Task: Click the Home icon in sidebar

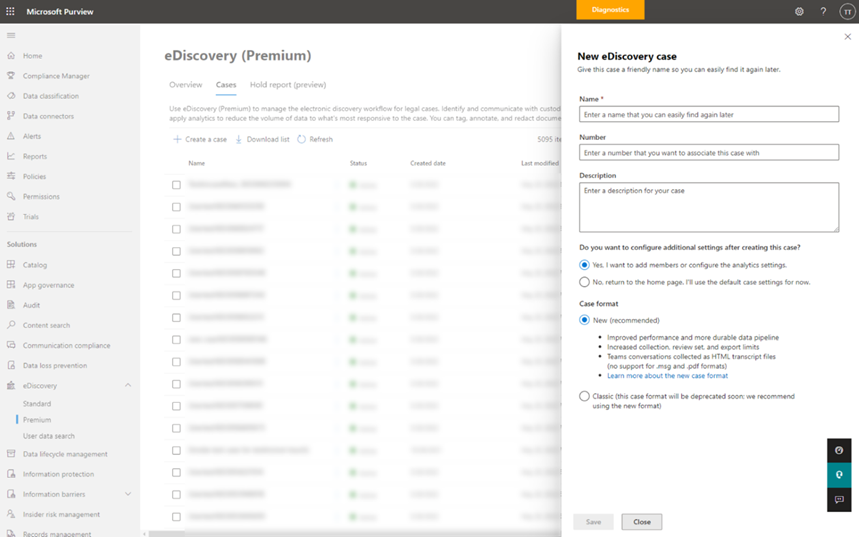Action: [11, 55]
